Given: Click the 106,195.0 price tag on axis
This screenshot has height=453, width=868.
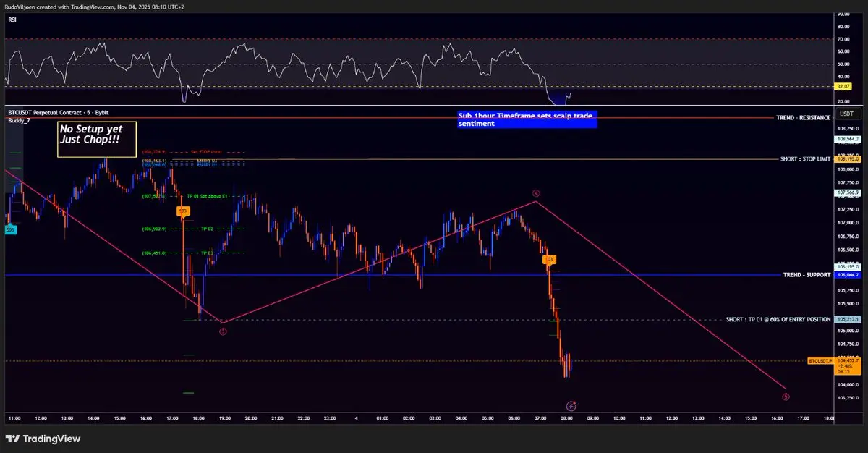Looking at the screenshot, I should [x=848, y=267].
